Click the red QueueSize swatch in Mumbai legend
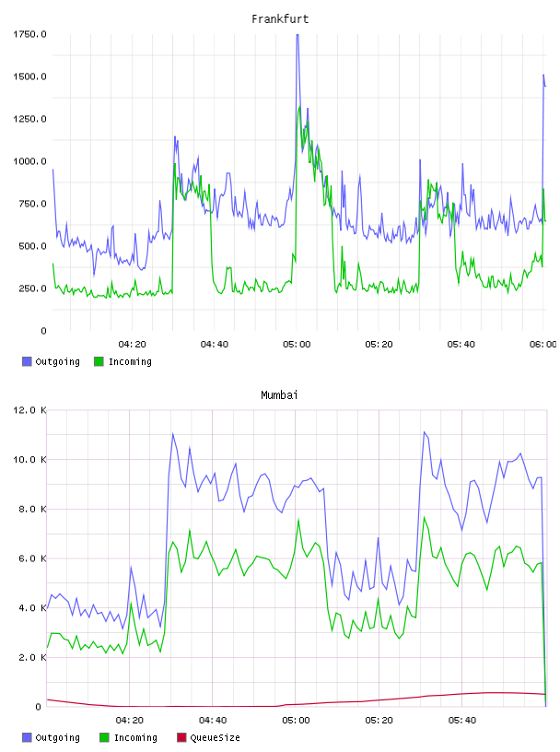560x752 pixels. click(x=181, y=737)
